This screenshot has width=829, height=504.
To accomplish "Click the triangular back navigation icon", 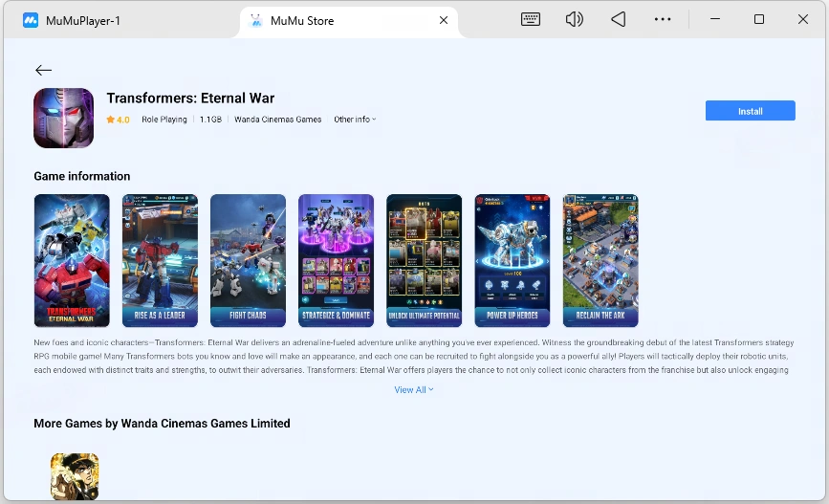I will pyautogui.click(x=618, y=19).
